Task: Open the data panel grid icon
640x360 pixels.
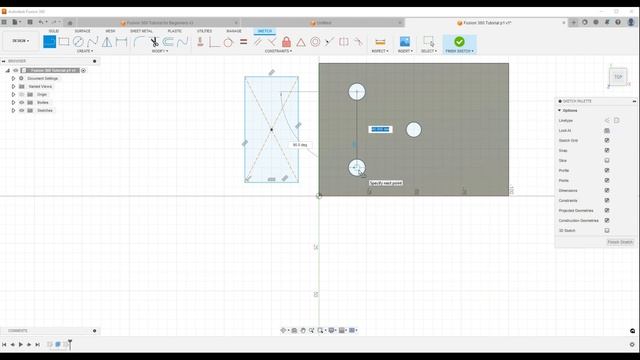Action: click(4, 22)
